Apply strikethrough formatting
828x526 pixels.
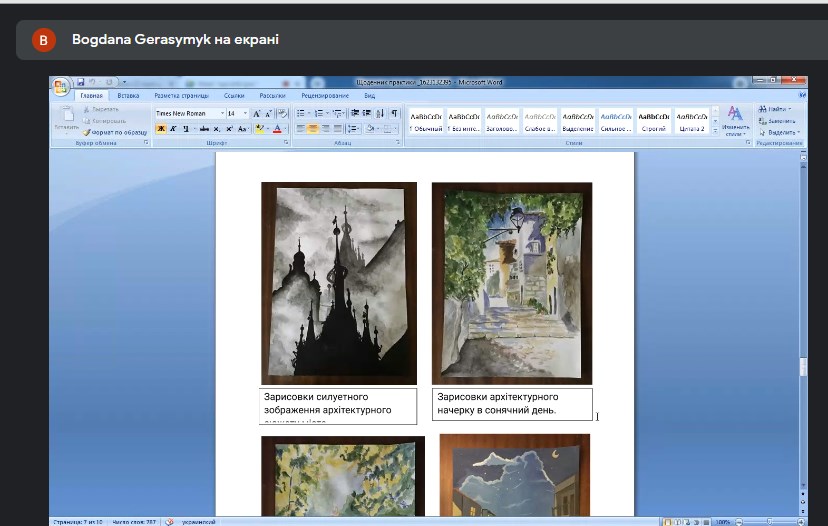coord(204,128)
